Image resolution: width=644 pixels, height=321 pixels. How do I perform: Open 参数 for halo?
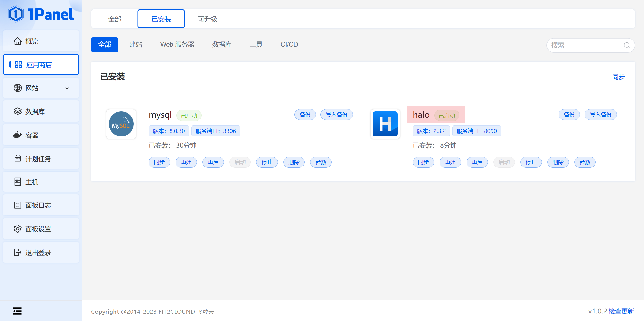tap(585, 162)
